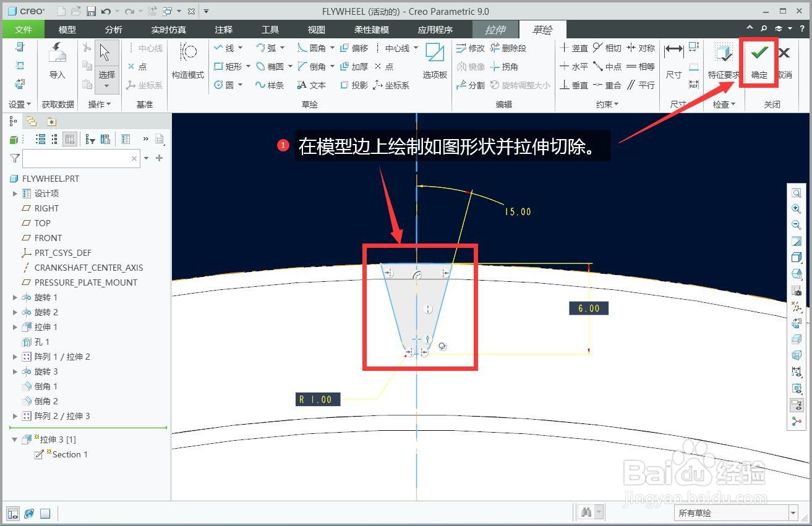Click the Project (投影) tool
This screenshot has width=812, height=526.
354,85
